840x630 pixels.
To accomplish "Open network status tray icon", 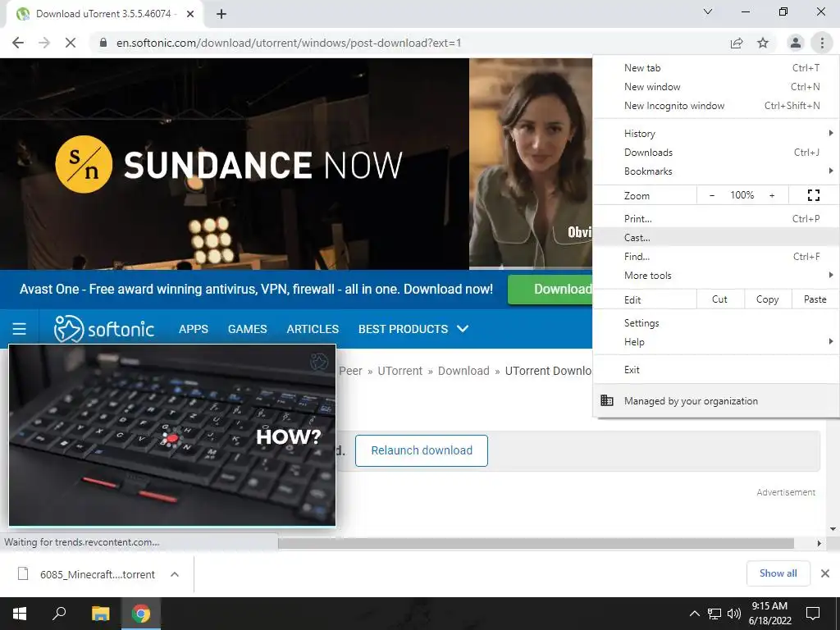I will coord(714,614).
